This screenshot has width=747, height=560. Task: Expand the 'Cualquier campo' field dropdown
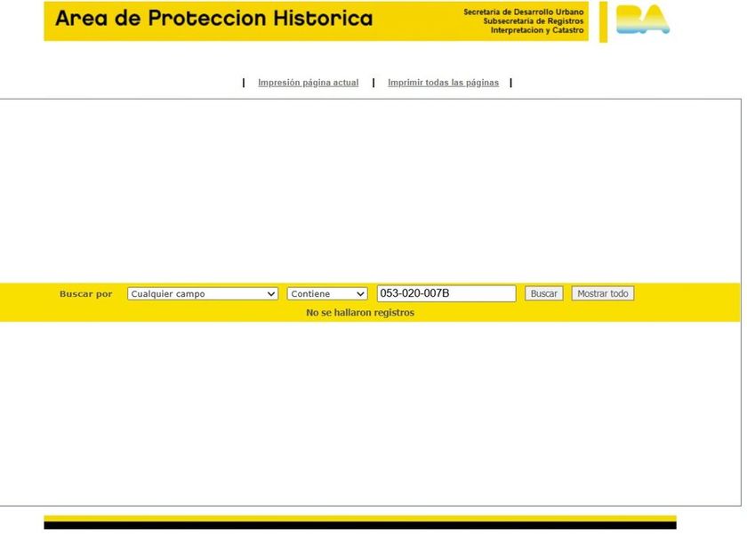203,294
